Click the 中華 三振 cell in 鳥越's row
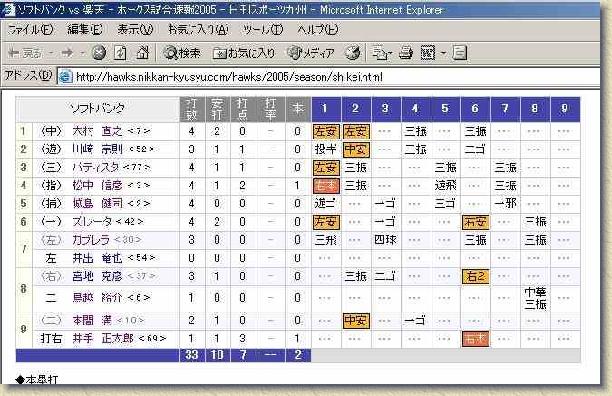 pyautogui.click(x=535, y=298)
